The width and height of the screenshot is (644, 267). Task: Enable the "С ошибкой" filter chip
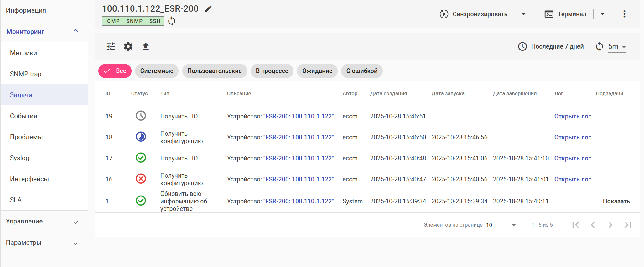click(x=362, y=71)
